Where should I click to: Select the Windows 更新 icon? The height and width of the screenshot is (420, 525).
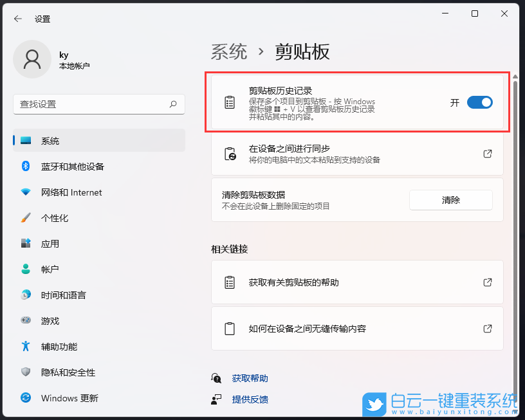coord(26,398)
